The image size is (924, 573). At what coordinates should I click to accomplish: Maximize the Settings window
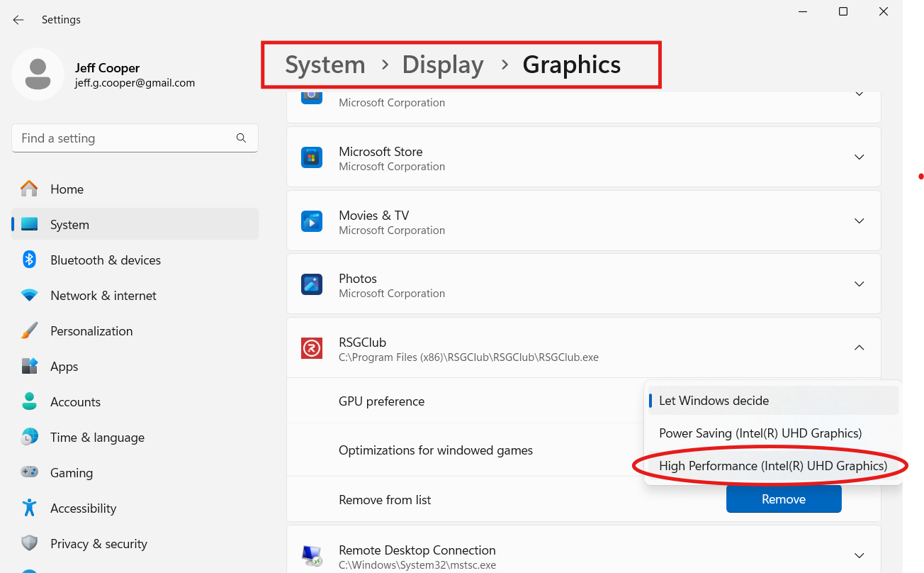843,11
